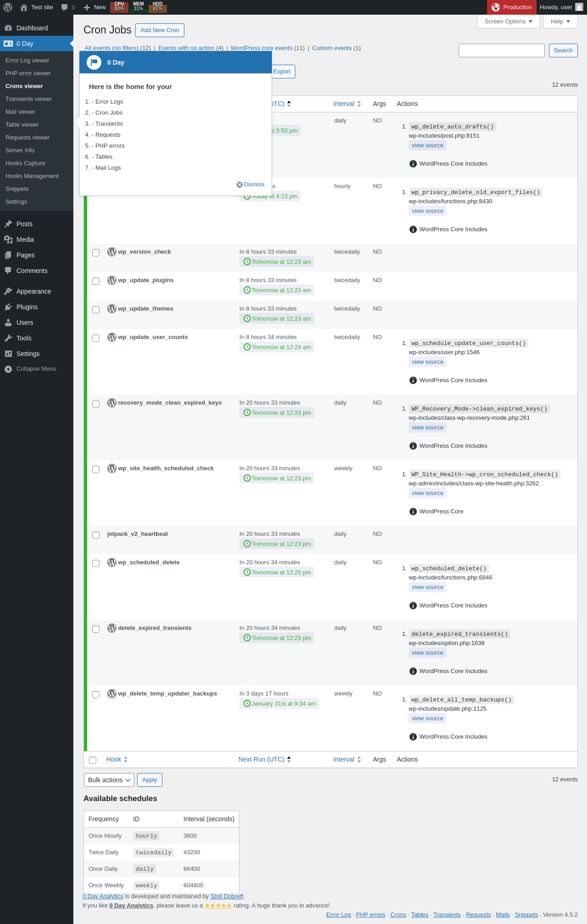
Task: Click the info icon under wp_scheduled_delete action
Action: [x=413, y=606]
